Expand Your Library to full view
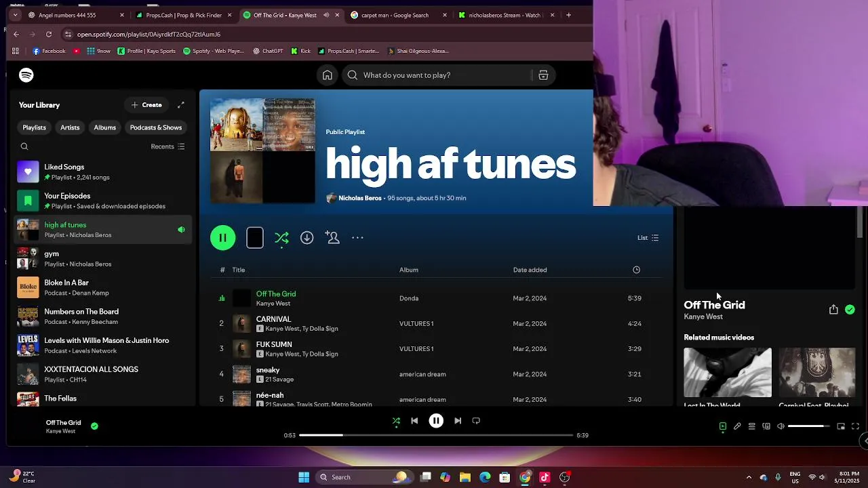 coord(181,105)
